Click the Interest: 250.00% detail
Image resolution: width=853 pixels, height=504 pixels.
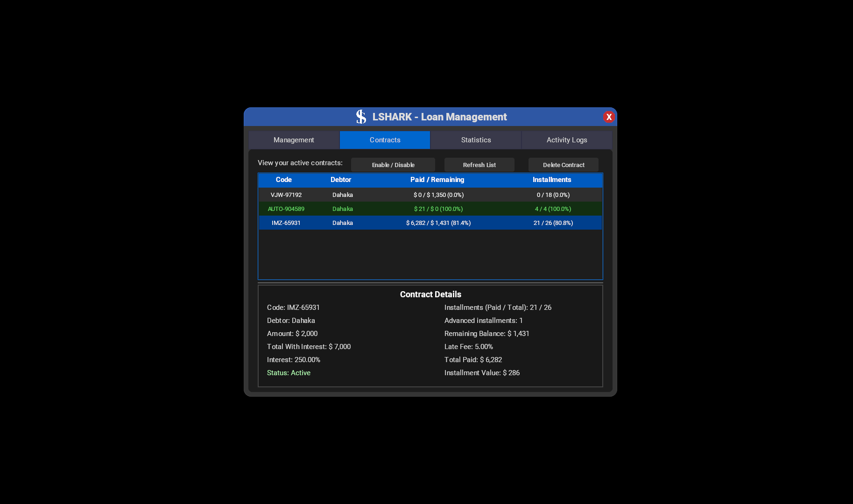pos(294,360)
